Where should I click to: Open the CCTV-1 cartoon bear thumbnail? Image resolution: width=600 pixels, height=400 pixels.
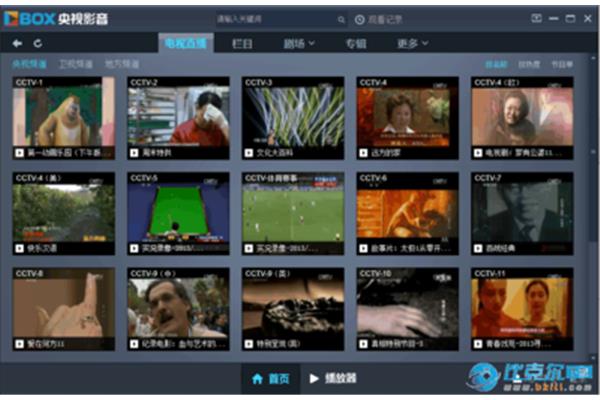[x=64, y=118]
